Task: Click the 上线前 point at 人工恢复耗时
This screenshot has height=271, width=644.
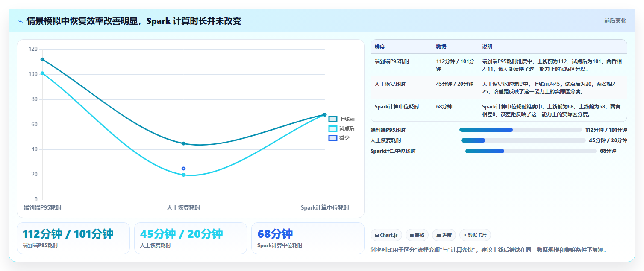Action: (184, 143)
